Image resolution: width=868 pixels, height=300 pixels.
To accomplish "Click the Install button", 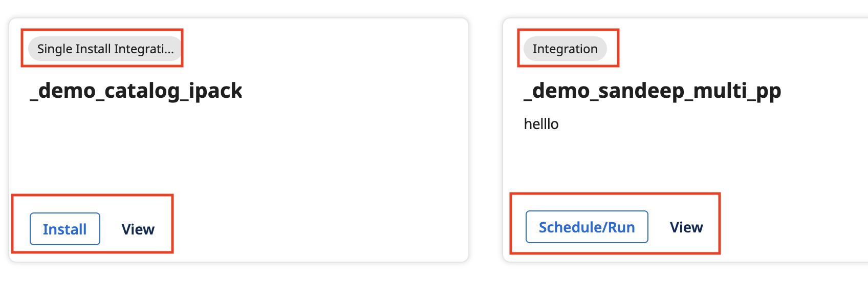I will coord(65,229).
